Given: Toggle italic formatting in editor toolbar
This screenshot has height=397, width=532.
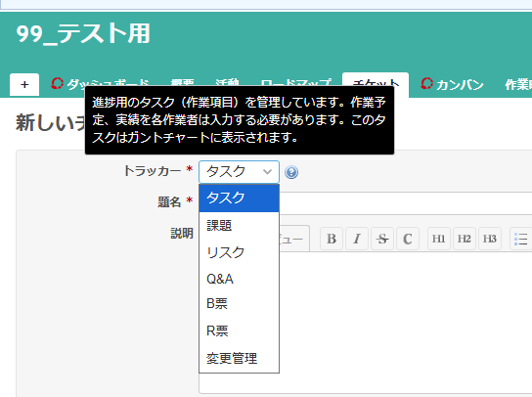Looking at the screenshot, I should (357, 239).
